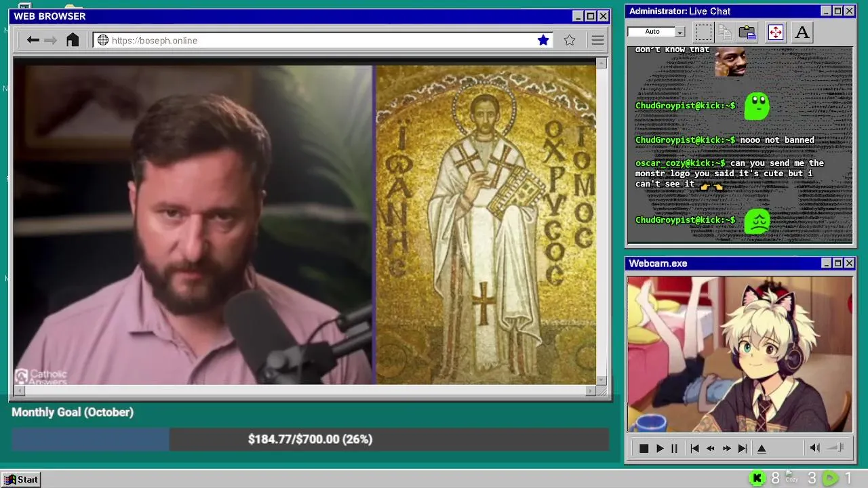Rewind in Webcam.exe player
This screenshot has width=868, height=488.
click(x=711, y=449)
